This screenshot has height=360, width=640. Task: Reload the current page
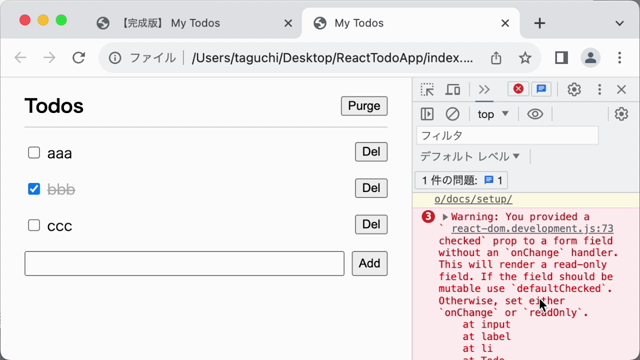click(79, 58)
